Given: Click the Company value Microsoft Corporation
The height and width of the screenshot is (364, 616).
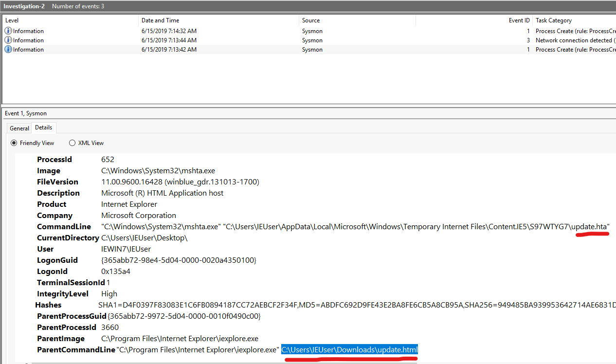Looking at the screenshot, I should click(139, 216).
